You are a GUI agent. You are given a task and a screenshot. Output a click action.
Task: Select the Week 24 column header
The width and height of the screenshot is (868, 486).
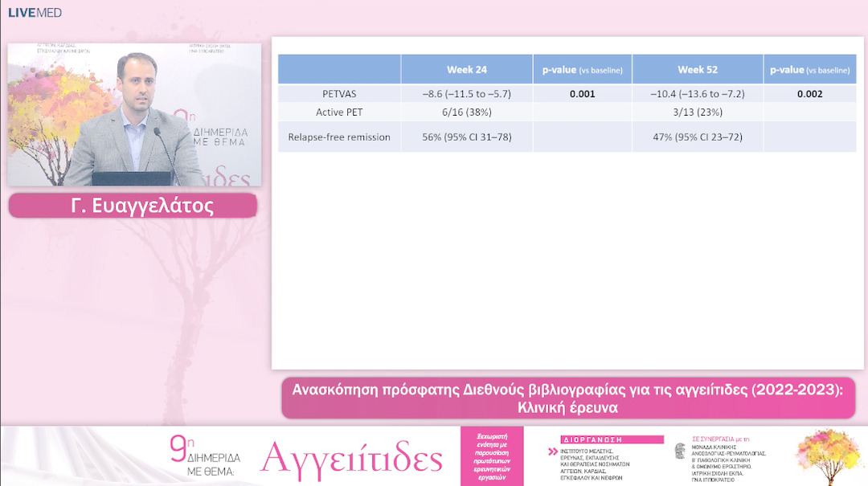466,70
